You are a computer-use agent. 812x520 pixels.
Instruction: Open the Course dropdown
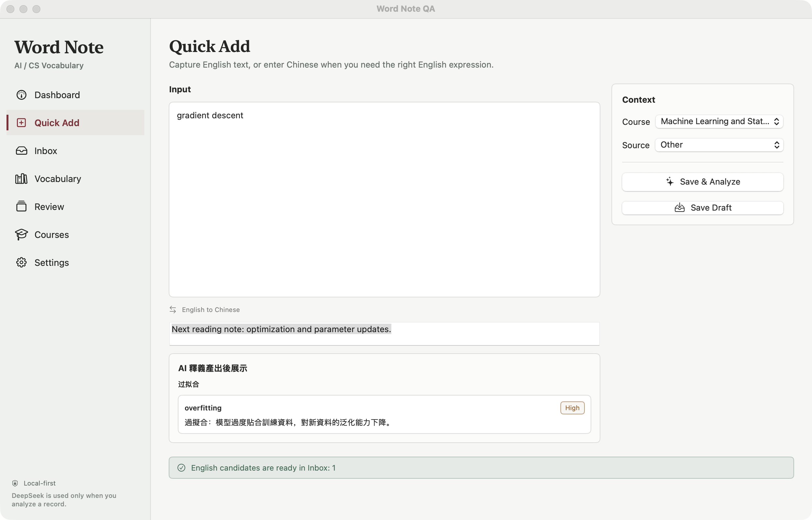click(719, 122)
